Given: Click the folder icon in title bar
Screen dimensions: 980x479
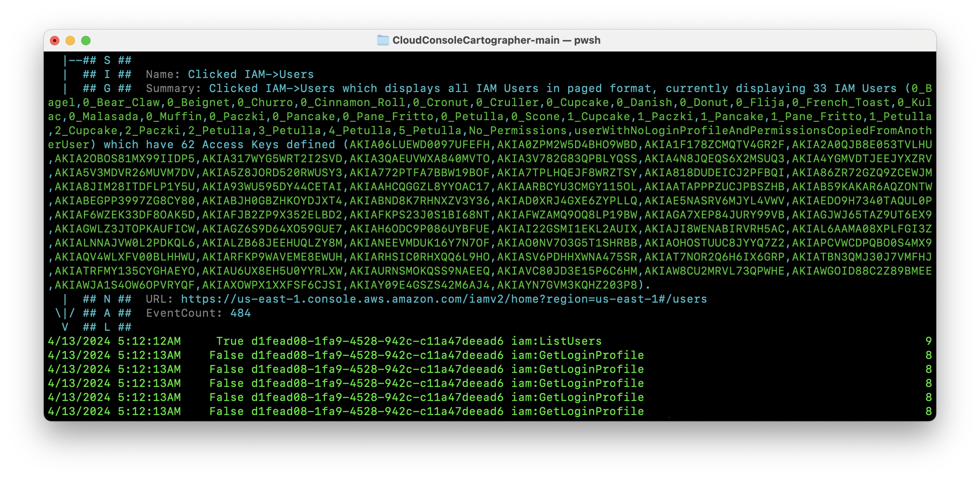Looking at the screenshot, I should point(383,40).
